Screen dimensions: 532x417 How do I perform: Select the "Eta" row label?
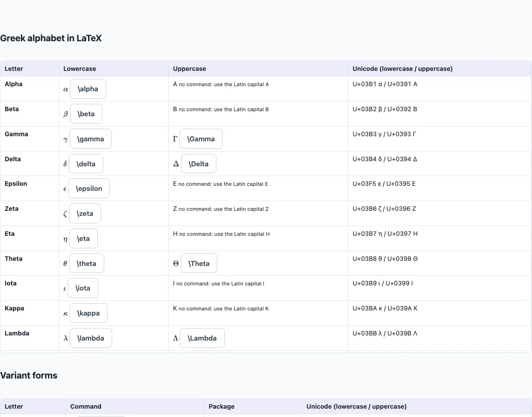coord(10,234)
